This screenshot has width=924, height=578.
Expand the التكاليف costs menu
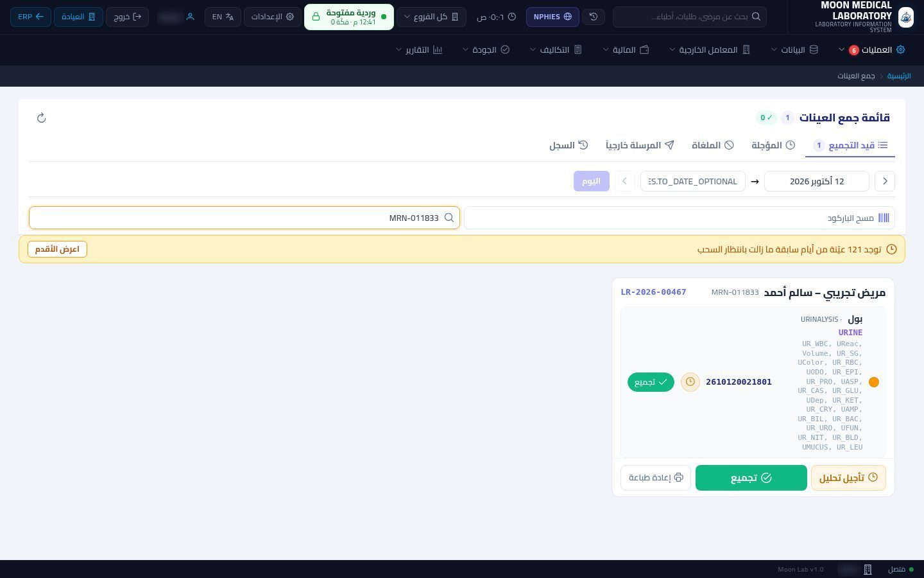[x=556, y=49]
